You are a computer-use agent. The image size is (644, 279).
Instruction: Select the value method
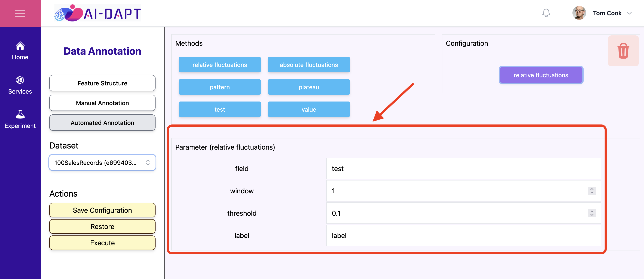(x=309, y=109)
